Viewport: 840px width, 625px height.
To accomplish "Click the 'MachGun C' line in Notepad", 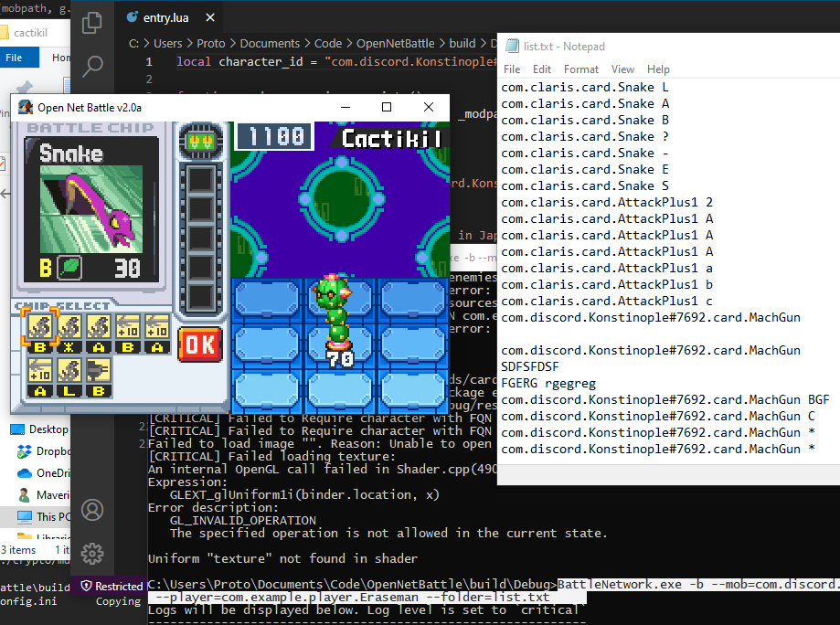I will [658, 416].
